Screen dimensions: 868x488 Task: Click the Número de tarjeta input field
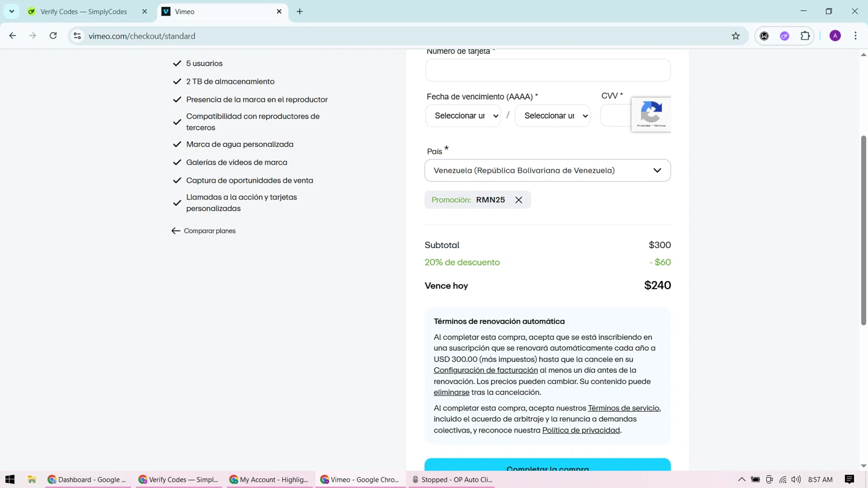click(x=547, y=70)
